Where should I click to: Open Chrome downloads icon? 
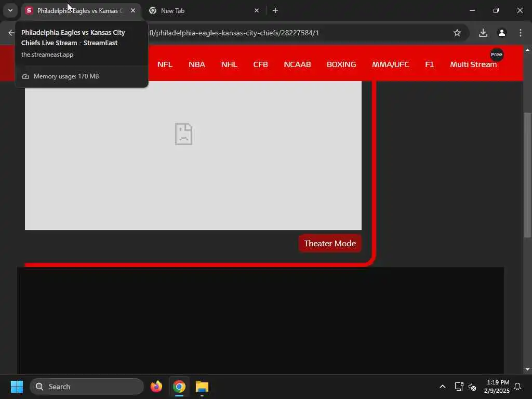(483, 33)
